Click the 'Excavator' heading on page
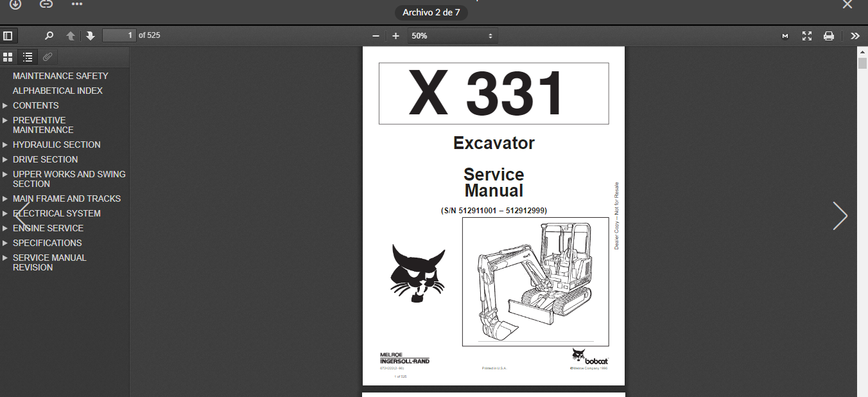Viewport: 868px width, 397px height. click(494, 143)
